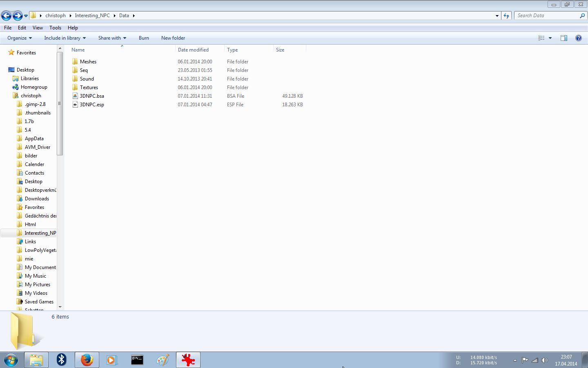Expand the Organize dropdown

pos(19,38)
